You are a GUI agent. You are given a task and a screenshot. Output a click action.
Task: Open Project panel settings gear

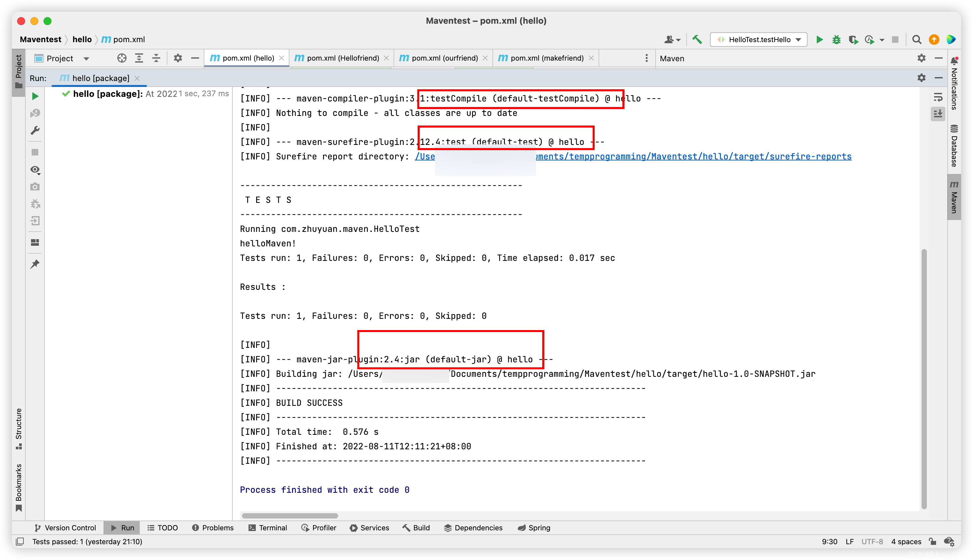click(x=178, y=58)
